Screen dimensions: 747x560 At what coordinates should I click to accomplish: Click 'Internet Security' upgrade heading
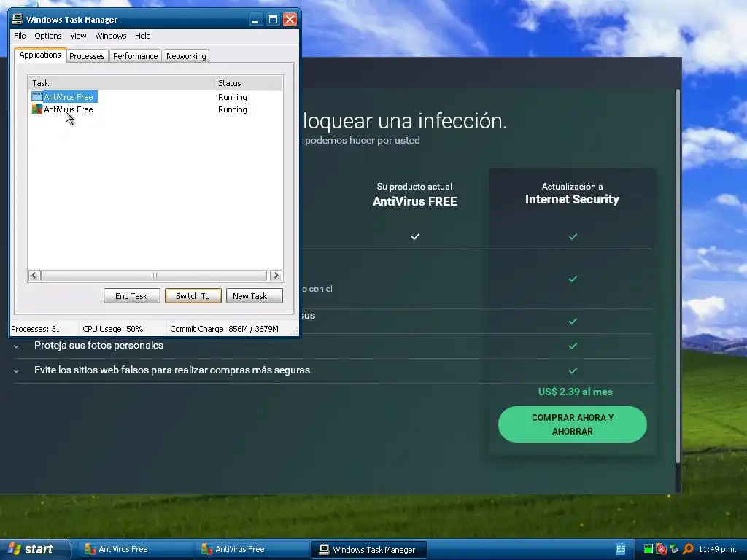[x=572, y=199]
